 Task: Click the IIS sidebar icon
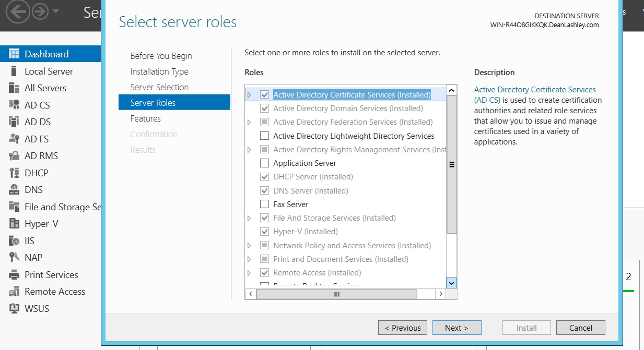pyautogui.click(x=14, y=240)
